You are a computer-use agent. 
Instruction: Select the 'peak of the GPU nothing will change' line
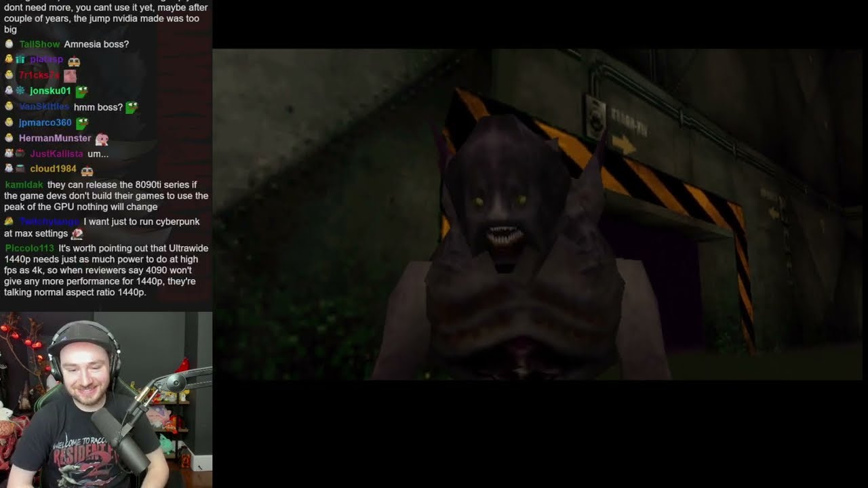click(81, 207)
